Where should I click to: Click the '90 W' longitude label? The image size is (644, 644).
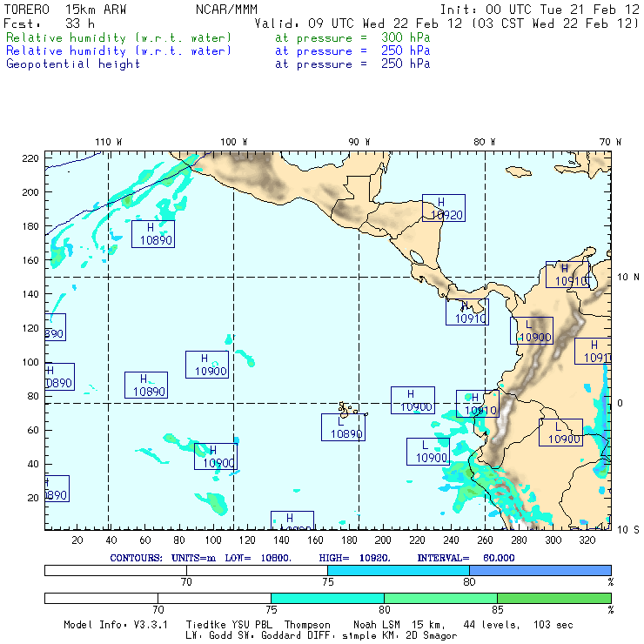pos(359,142)
